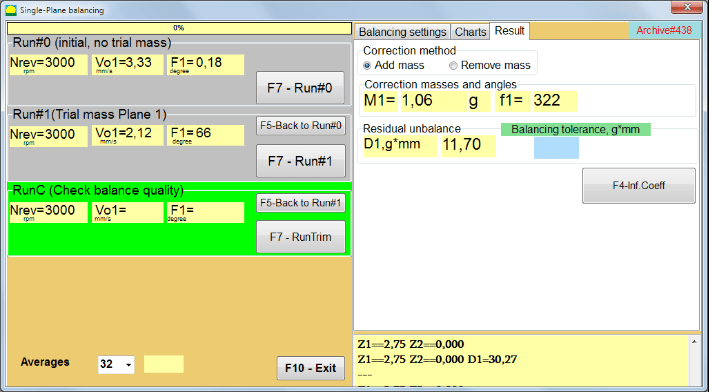Click the Run#0 F1=0,18 field

[206, 65]
